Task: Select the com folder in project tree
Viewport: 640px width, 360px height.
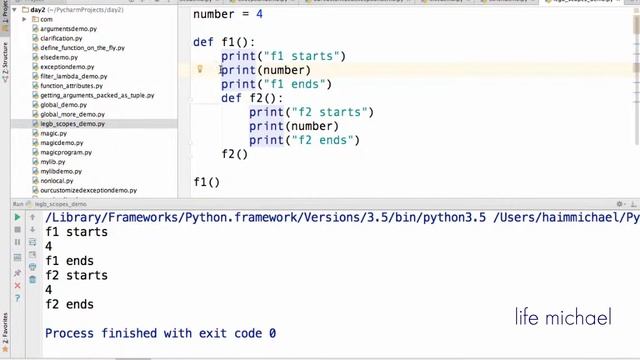Action: (42, 19)
